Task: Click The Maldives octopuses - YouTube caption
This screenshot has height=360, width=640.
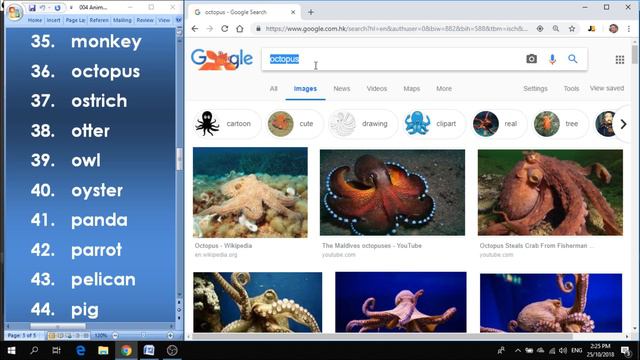Action: tap(372, 246)
